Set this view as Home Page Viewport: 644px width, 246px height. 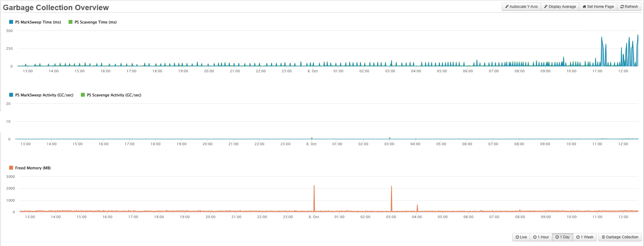coord(598,7)
